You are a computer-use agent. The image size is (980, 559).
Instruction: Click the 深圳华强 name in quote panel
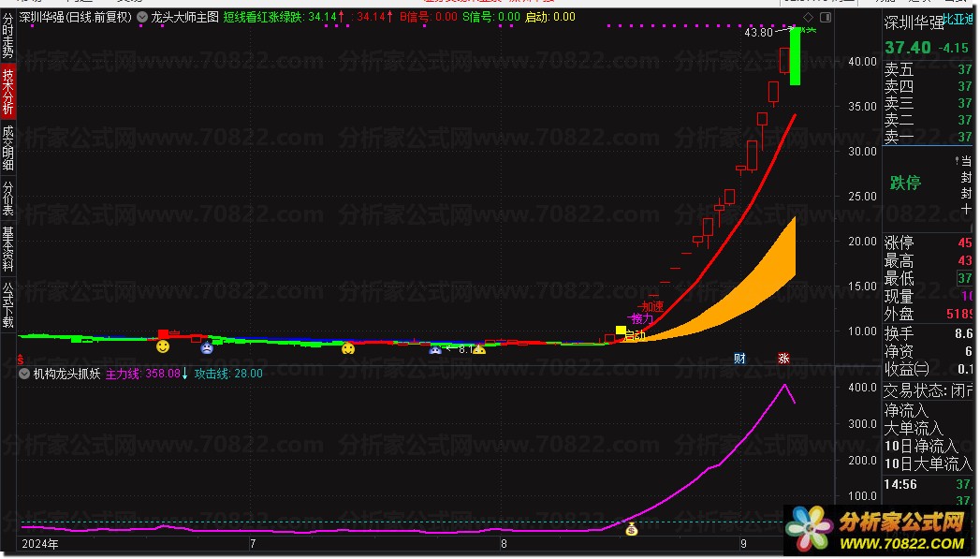point(914,23)
